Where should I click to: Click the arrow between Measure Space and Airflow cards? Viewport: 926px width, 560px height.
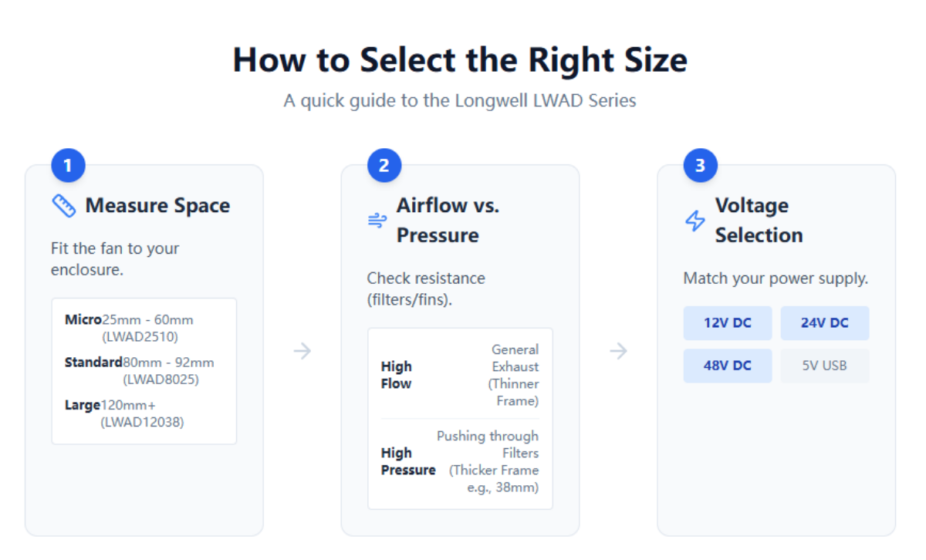[302, 350]
